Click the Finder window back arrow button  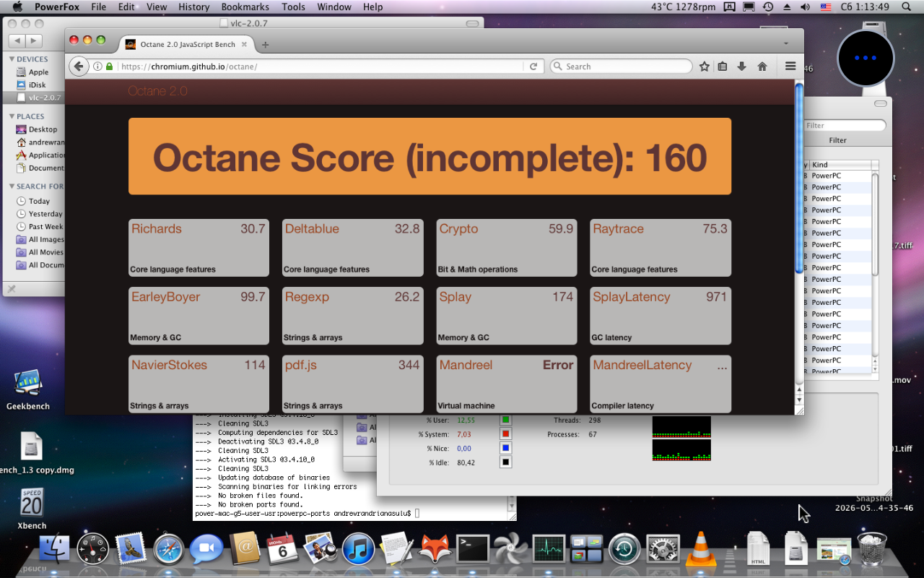(17, 41)
